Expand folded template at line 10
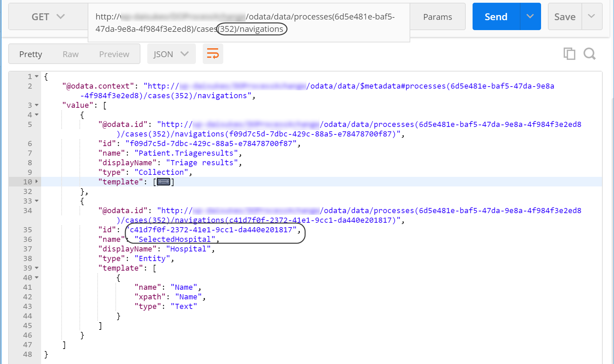This screenshot has width=614, height=364. click(37, 182)
